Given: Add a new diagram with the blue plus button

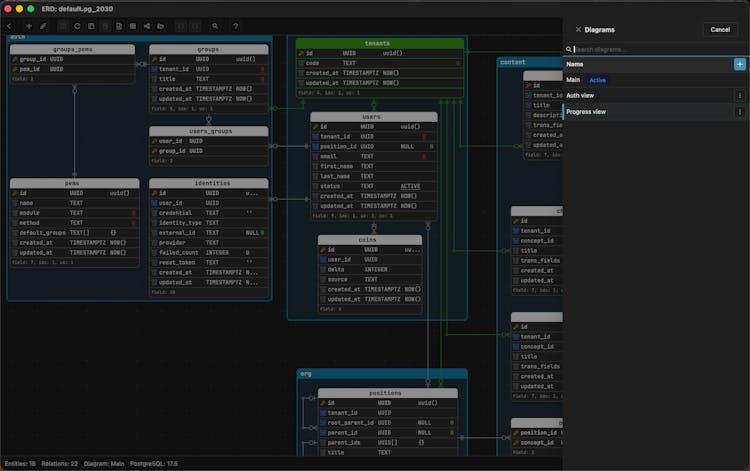Looking at the screenshot, I should click(739, 64).
